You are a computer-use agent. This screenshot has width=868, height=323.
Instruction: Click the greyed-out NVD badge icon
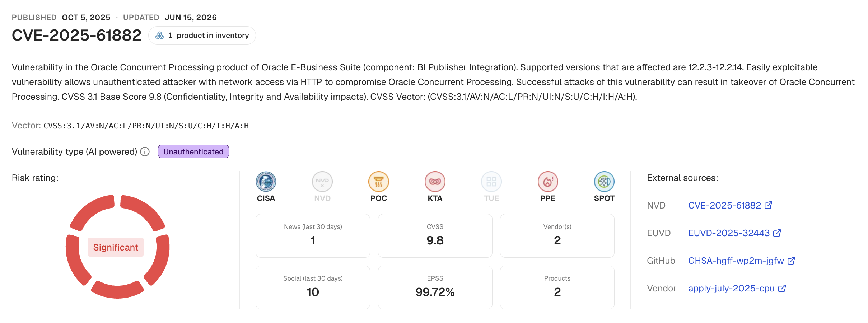click(x=322, y=182)
